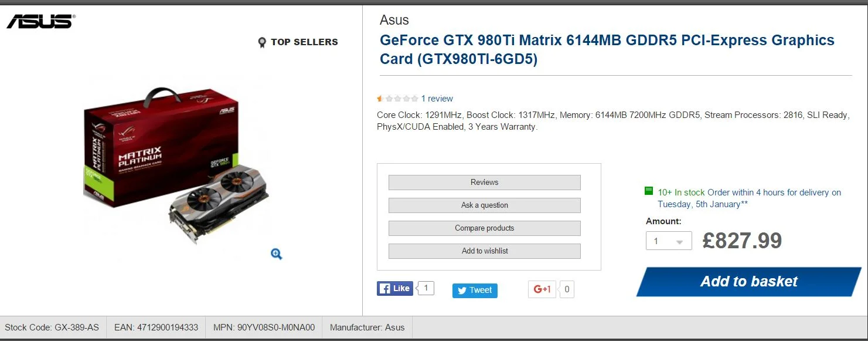Click the Twitter Tweet button
This screenshot has height=341, width=868.
475,291
